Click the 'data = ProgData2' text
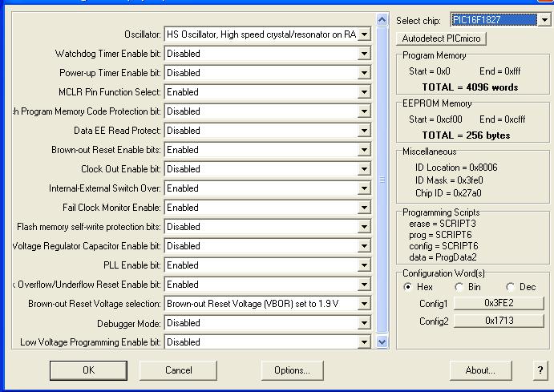This screenshot has height=392, width=554. (x=443, y=257)
